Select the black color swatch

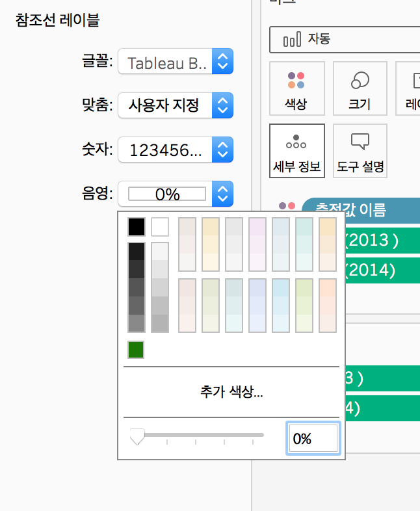137,227
